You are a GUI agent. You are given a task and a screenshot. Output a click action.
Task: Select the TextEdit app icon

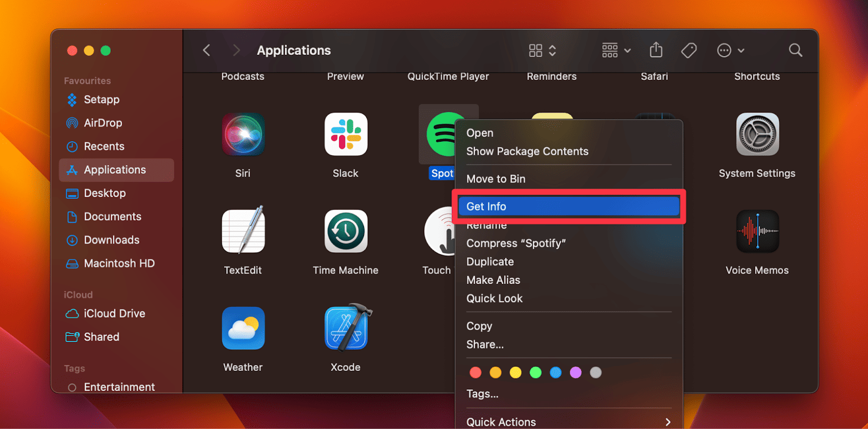click(243, 231)
